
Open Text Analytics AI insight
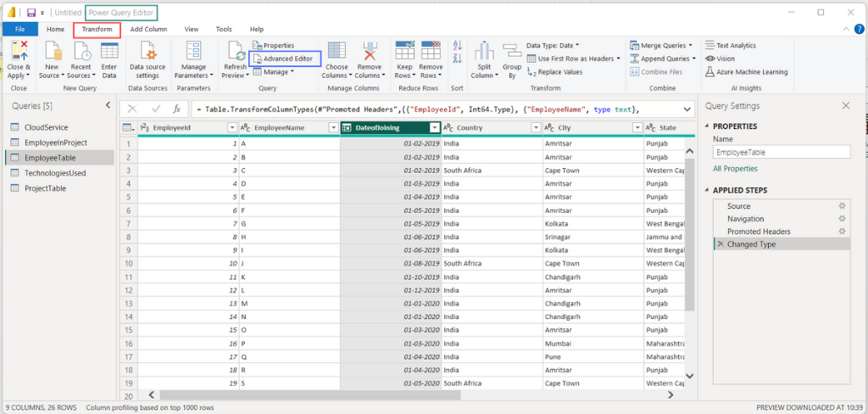(x=730, y=46)
